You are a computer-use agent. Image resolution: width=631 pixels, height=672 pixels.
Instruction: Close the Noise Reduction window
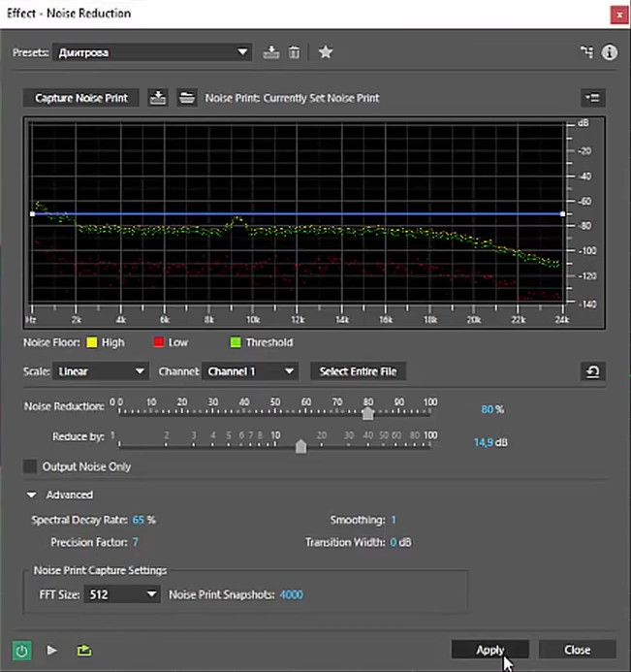tap(619, 15)
